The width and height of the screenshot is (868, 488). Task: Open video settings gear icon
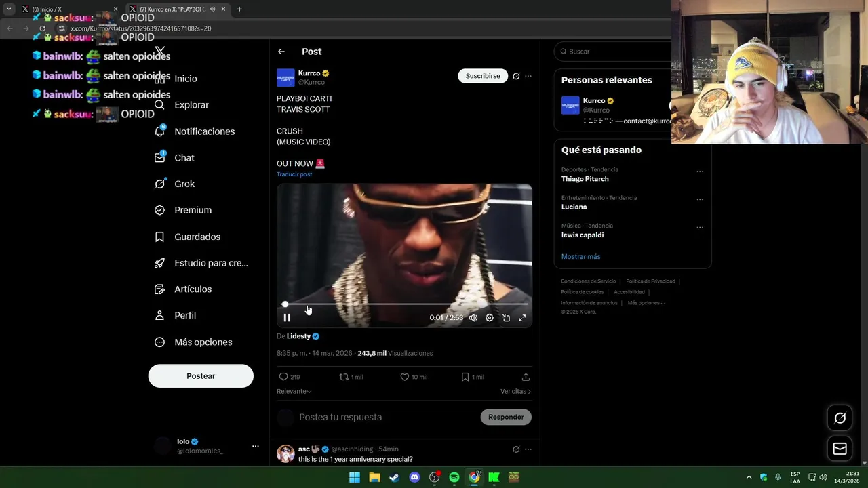(490, 317)
